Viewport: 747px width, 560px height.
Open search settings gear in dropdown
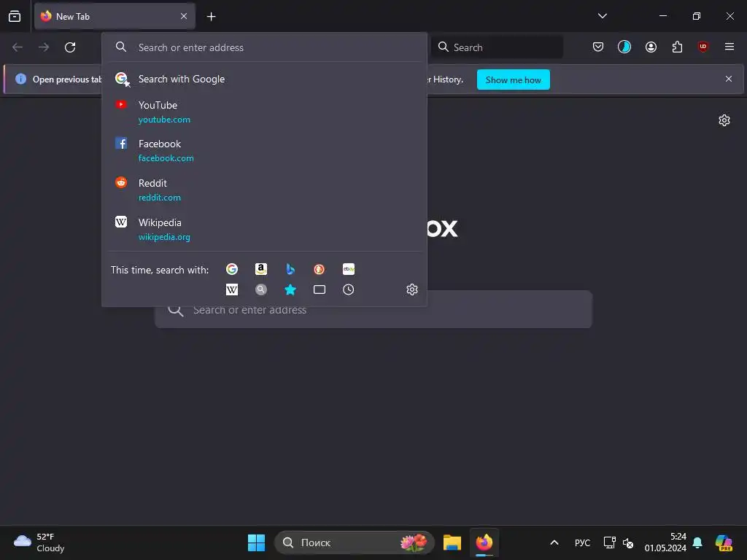coord(412,289)
